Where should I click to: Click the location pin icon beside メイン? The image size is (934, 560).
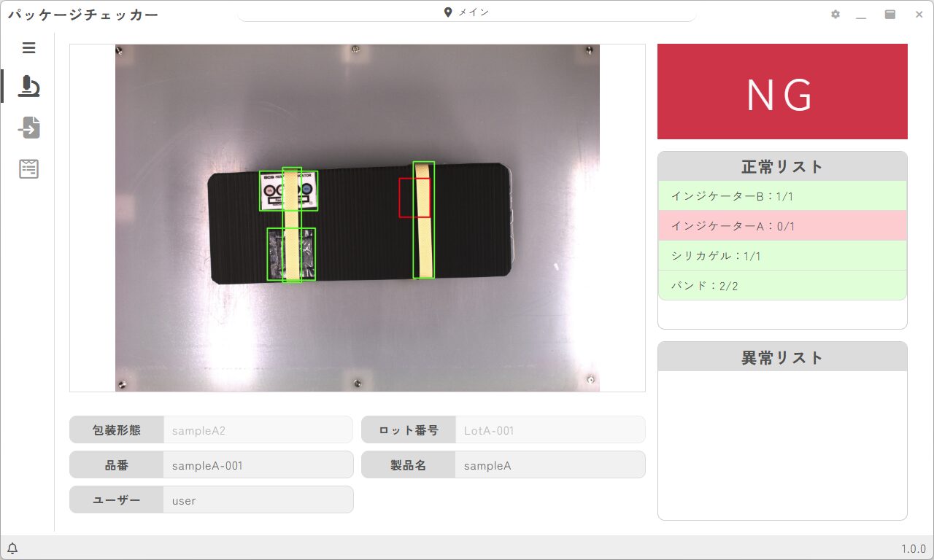tap(447, 11)
